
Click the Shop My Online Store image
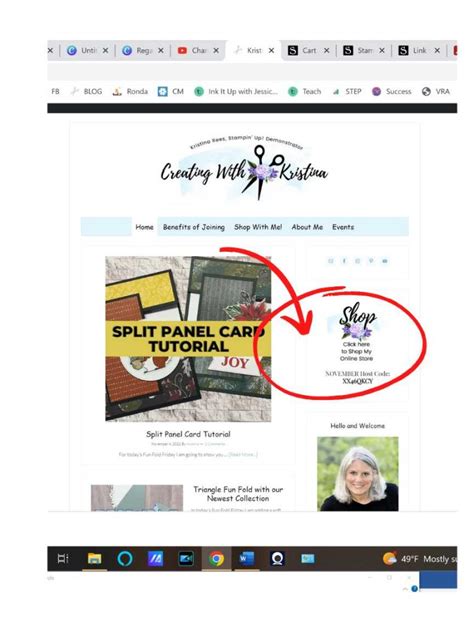point(357,332)
